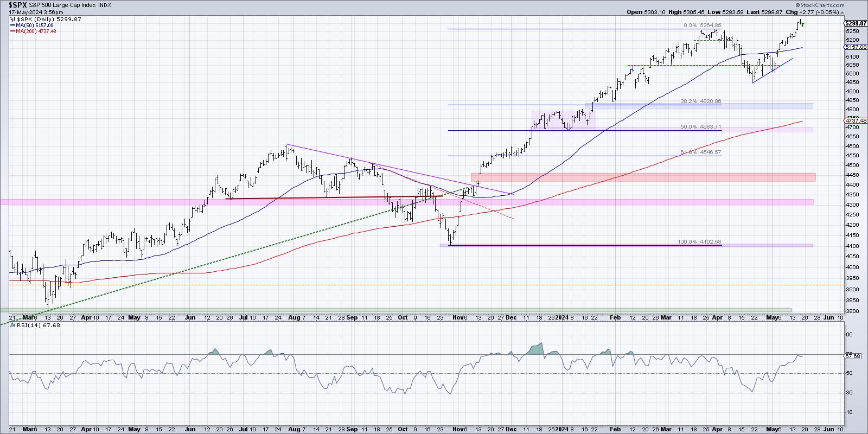This screenshot has width=868, height=434.
Task: Click the blue MA(50) legend line marker
Action: click(12, 25)
